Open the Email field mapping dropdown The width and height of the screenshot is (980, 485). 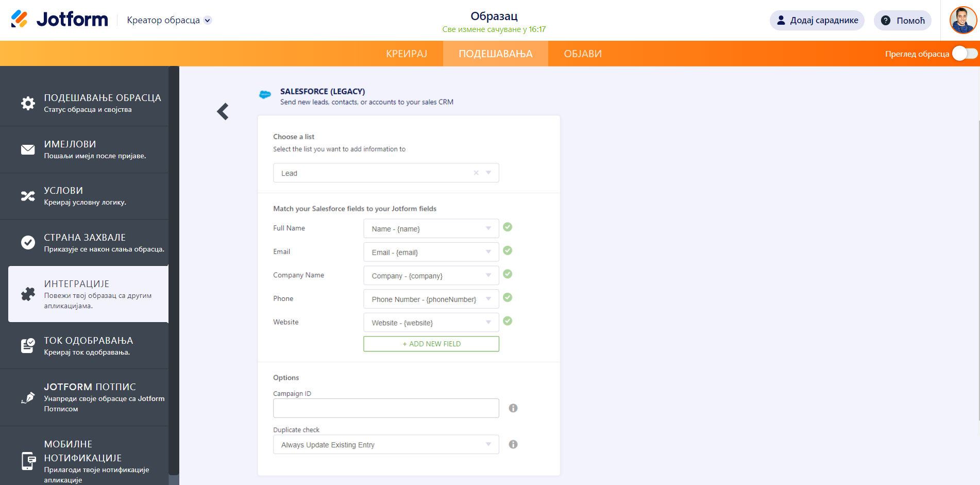(x=431, y=252)
